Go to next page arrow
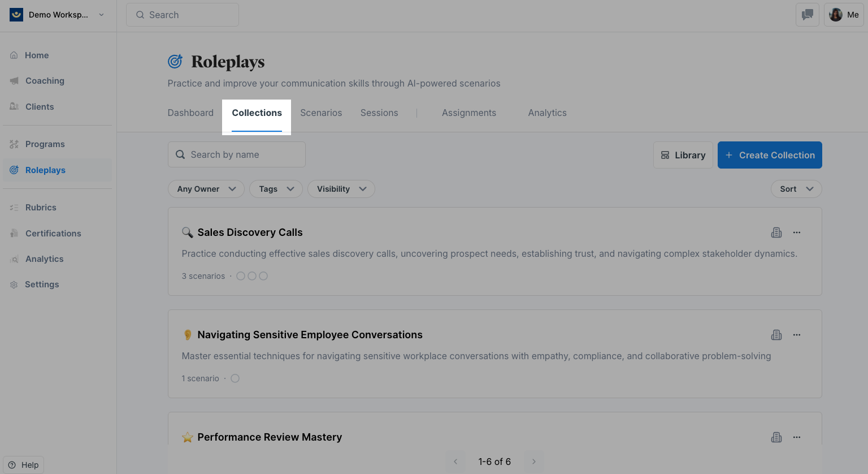This screenshot has width=868, height=474. pos(533,462)
